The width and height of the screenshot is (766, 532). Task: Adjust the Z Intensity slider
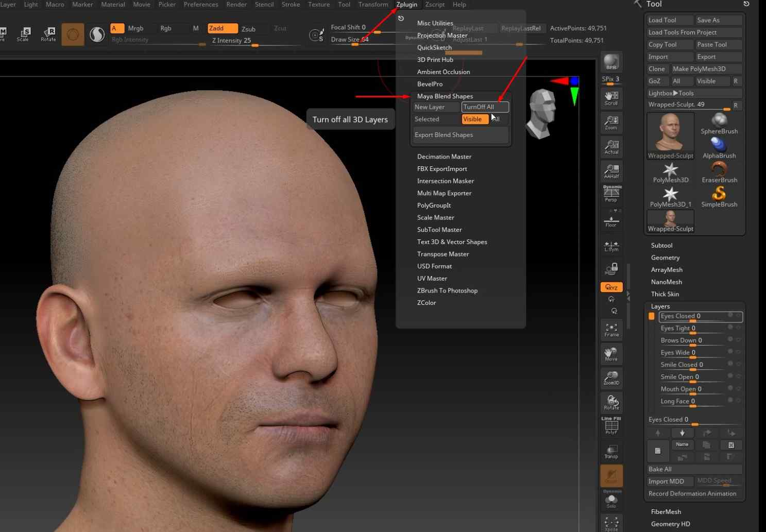click(x=255, y=41)
